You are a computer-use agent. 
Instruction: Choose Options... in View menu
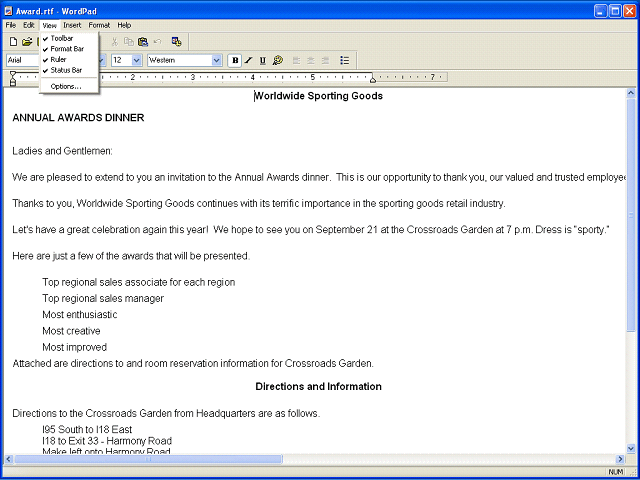pyautogui.click(x=69, y=87)
